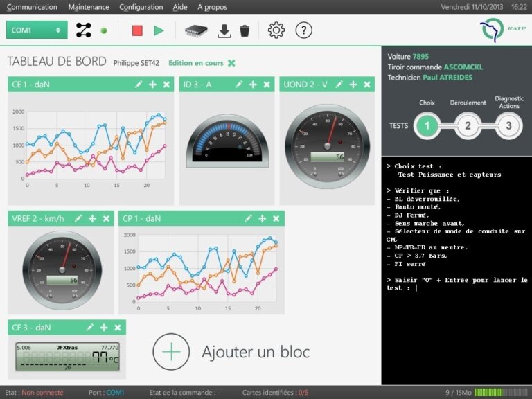Click the move icon on the VREF 2 - km/h block
This screenshot has width=532, height=399.
click(x=92, y=218)
